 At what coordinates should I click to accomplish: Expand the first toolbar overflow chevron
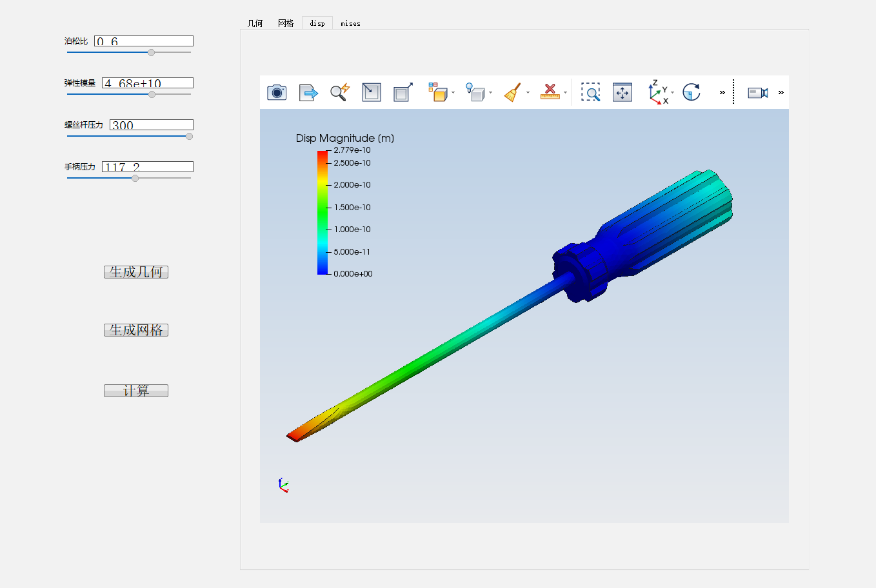click(722, 93)
